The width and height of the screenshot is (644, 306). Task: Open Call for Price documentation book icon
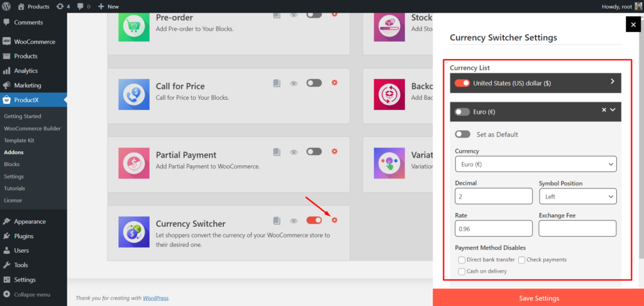coord(277,84)
